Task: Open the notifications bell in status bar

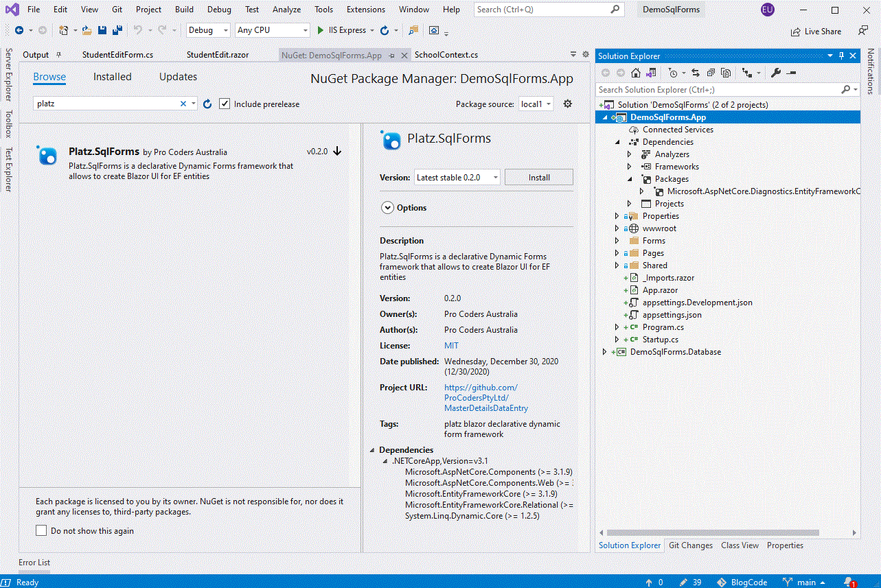Action: coord(849,582)
